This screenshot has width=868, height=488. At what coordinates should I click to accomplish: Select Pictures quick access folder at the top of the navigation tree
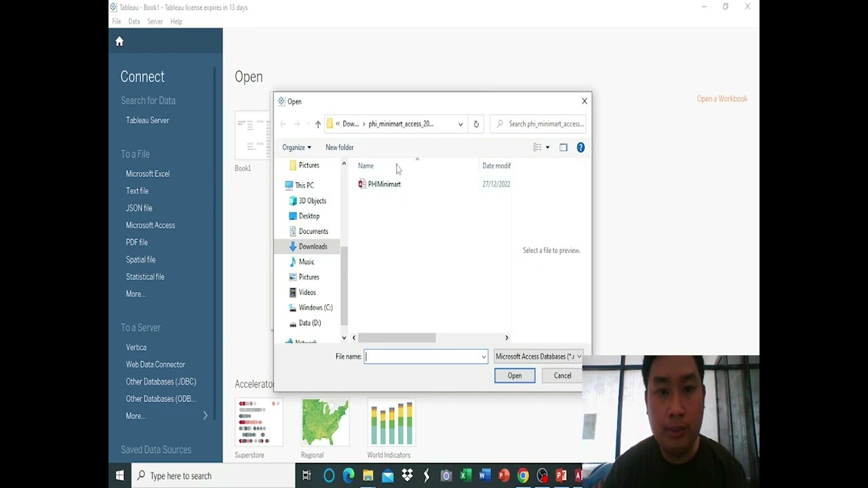309,165
